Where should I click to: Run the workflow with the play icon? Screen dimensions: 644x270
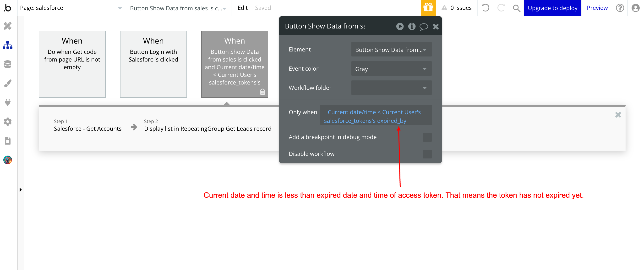coord(400,26)
